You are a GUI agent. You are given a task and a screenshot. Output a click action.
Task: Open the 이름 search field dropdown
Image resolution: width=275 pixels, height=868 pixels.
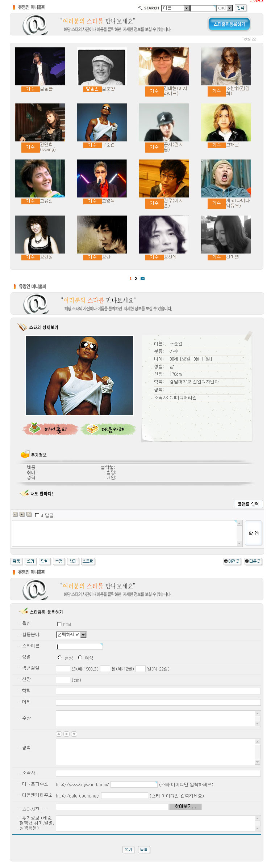(x=176, y=8)
